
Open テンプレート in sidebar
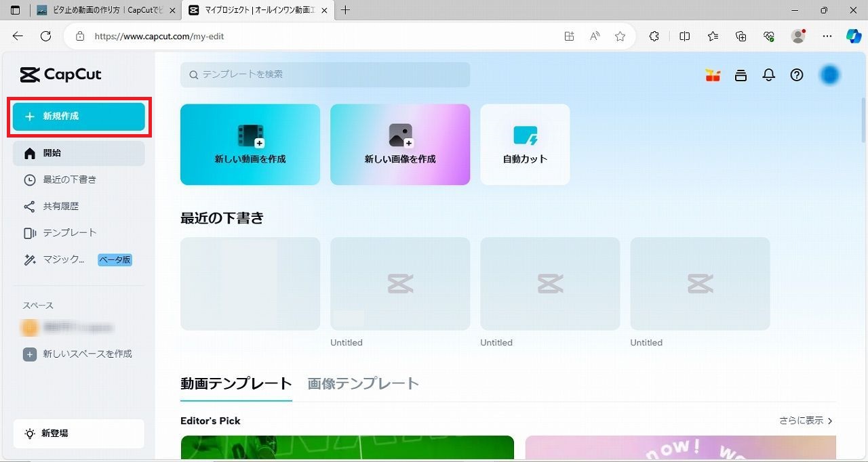pos(69,232)
